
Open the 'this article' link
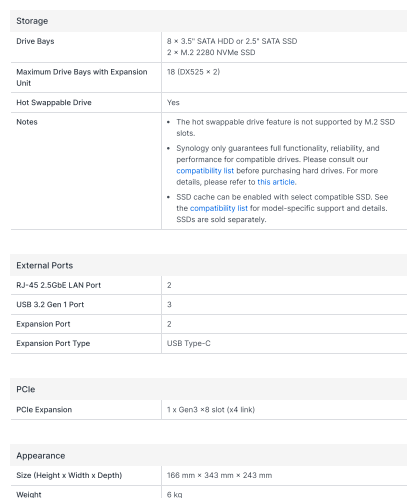click(x=276, y=182)
